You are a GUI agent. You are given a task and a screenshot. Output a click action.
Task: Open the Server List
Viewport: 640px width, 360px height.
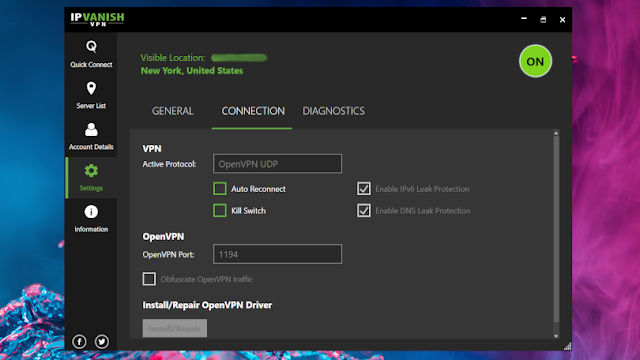(91, 95)
